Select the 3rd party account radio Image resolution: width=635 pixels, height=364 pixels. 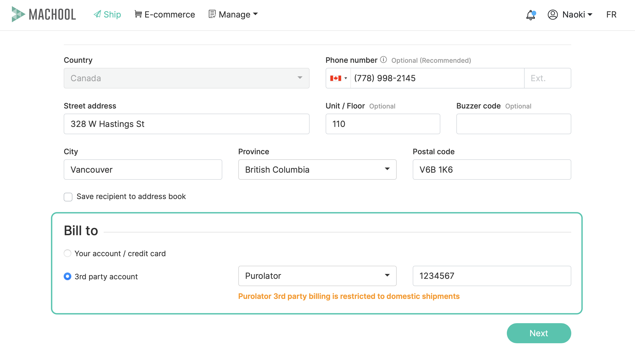click(x=67, y=276)
